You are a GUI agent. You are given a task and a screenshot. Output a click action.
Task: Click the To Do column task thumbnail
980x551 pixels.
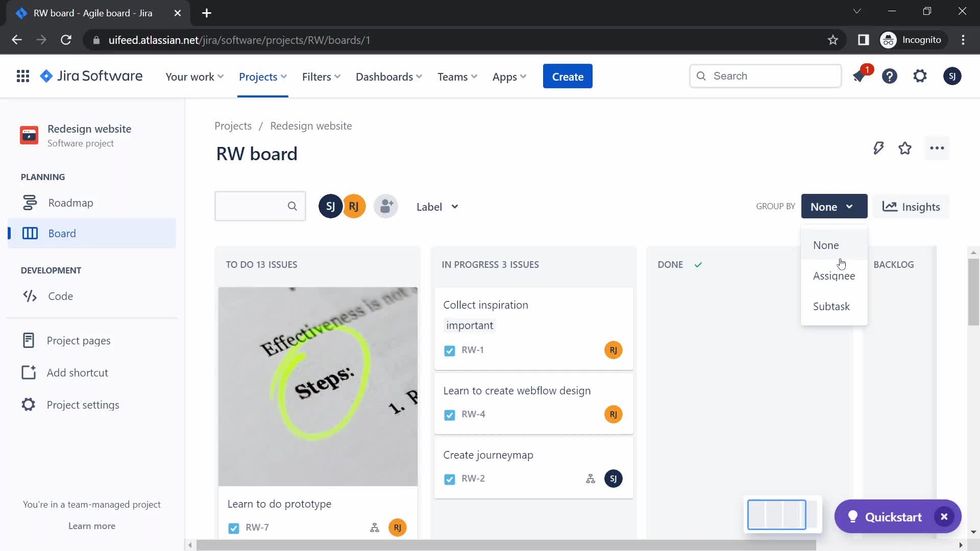coord(317,386)
